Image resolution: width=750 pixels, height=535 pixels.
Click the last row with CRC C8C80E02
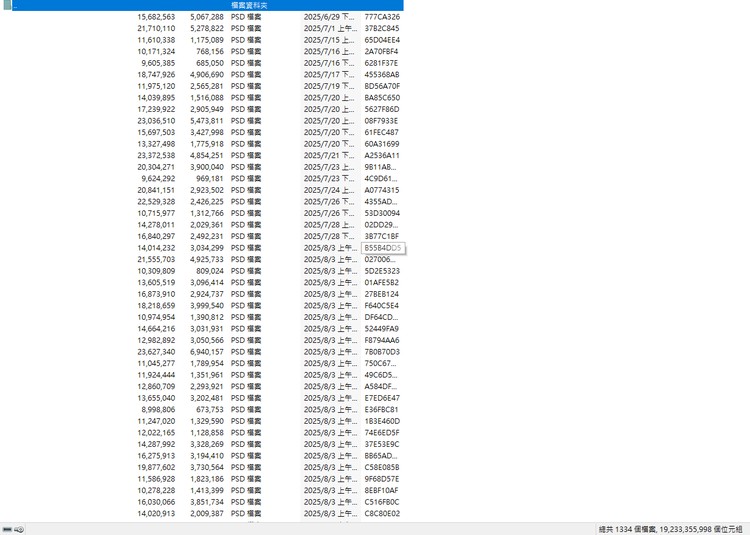click(381, 513)
